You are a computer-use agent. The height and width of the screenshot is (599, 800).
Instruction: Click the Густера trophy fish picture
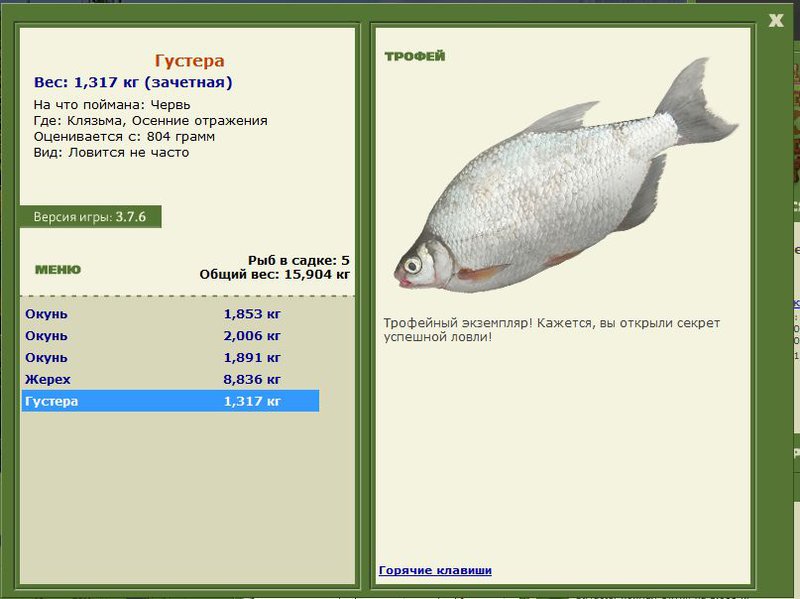(x=565, y=177)
